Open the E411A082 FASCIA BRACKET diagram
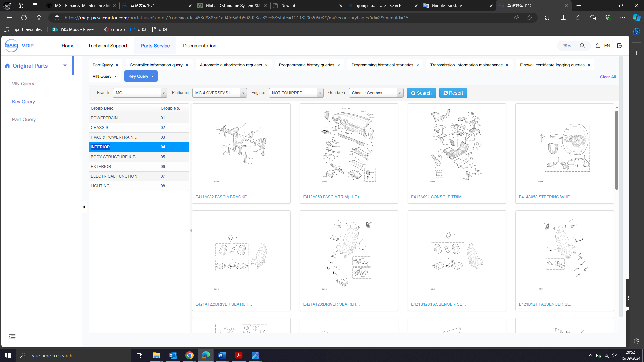The height and width of the screenshot is (362, 644). [241, 153]
